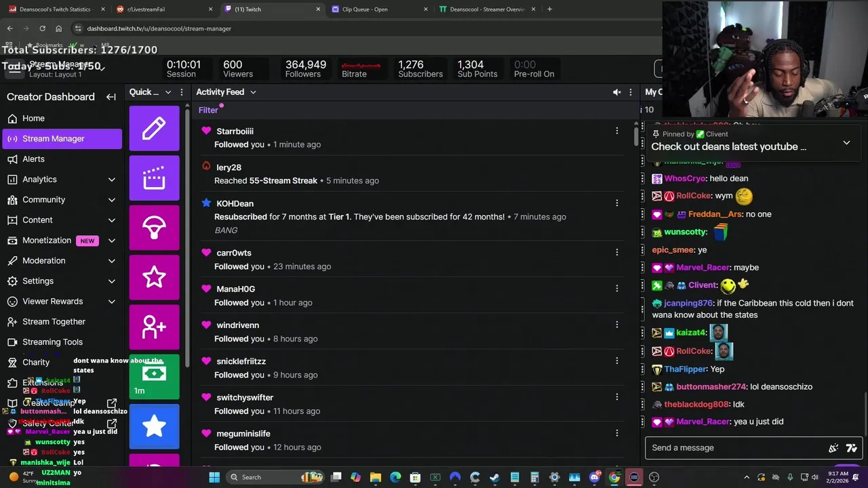Show hidden system tray icons chevron
868x488 pixels.
coord(747,477)
